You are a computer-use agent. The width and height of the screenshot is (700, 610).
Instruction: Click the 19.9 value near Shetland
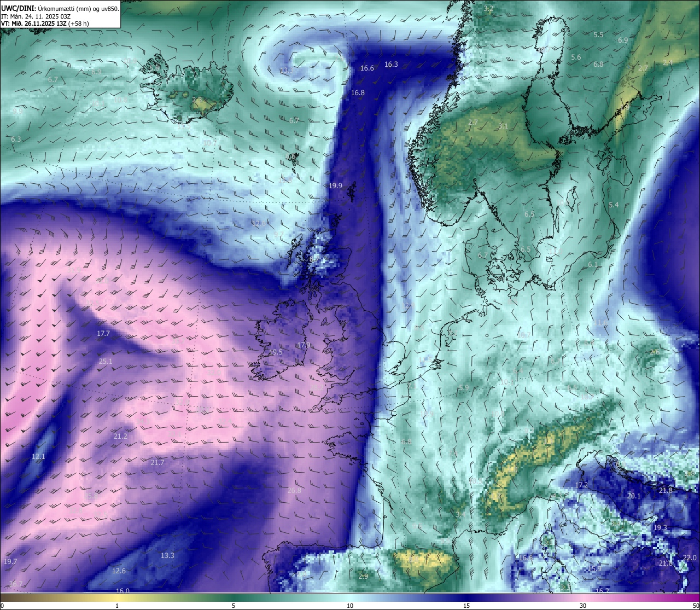(335, 185)
